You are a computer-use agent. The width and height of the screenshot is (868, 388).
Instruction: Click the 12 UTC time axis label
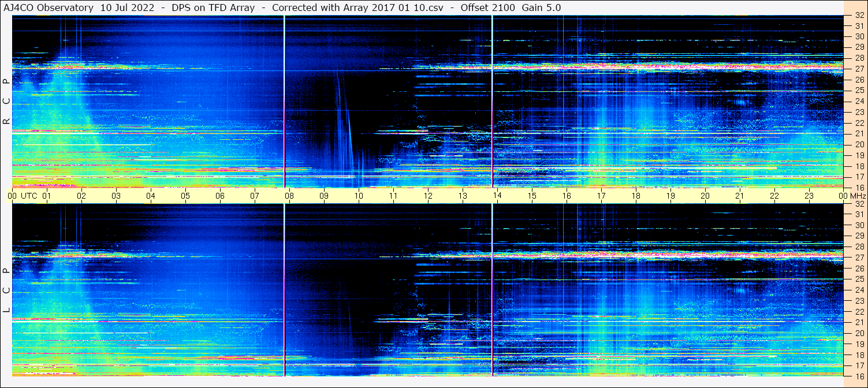click(x=428, y=196)
